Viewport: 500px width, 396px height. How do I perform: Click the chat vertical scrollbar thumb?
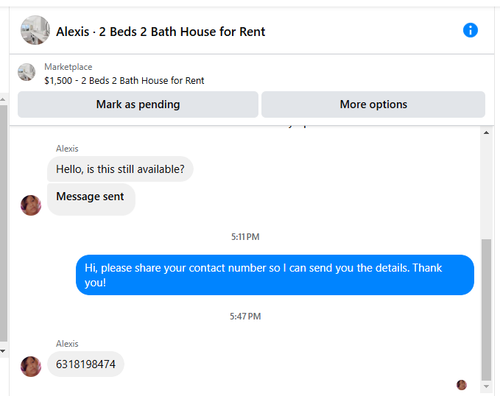[x=486, y=309]
